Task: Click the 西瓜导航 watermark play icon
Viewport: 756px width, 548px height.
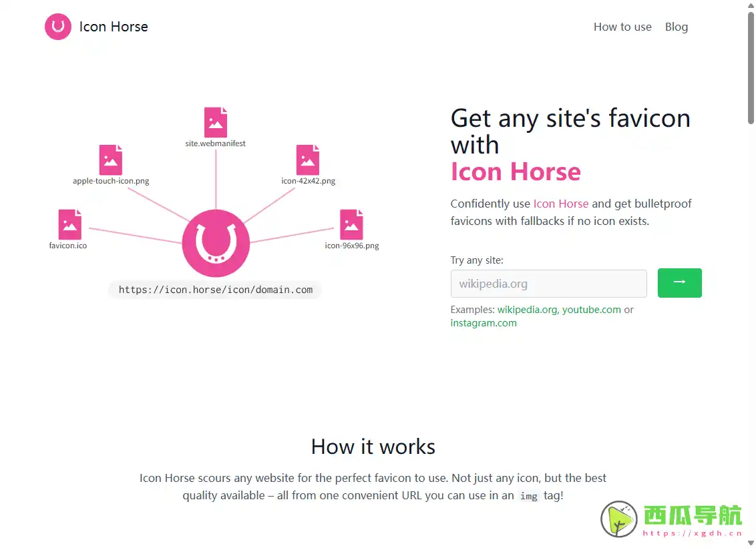Action: tap(618, 518)
